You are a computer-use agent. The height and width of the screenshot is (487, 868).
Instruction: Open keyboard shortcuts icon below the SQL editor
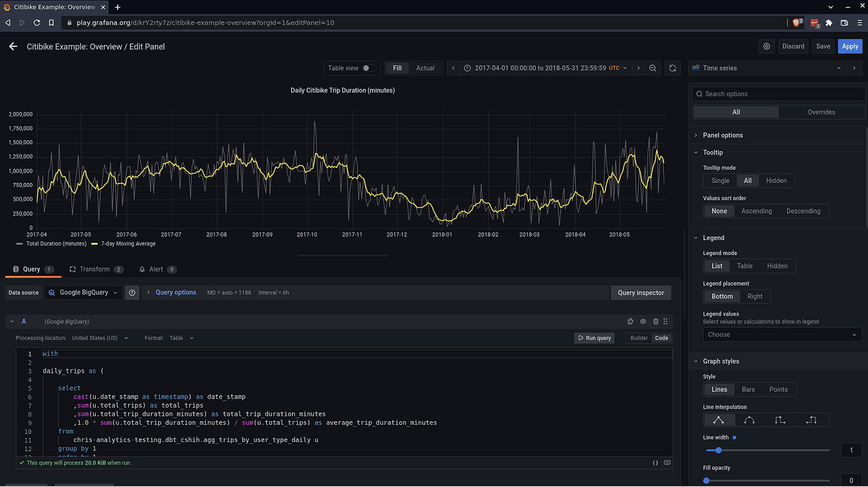click(x=667, y=462)
